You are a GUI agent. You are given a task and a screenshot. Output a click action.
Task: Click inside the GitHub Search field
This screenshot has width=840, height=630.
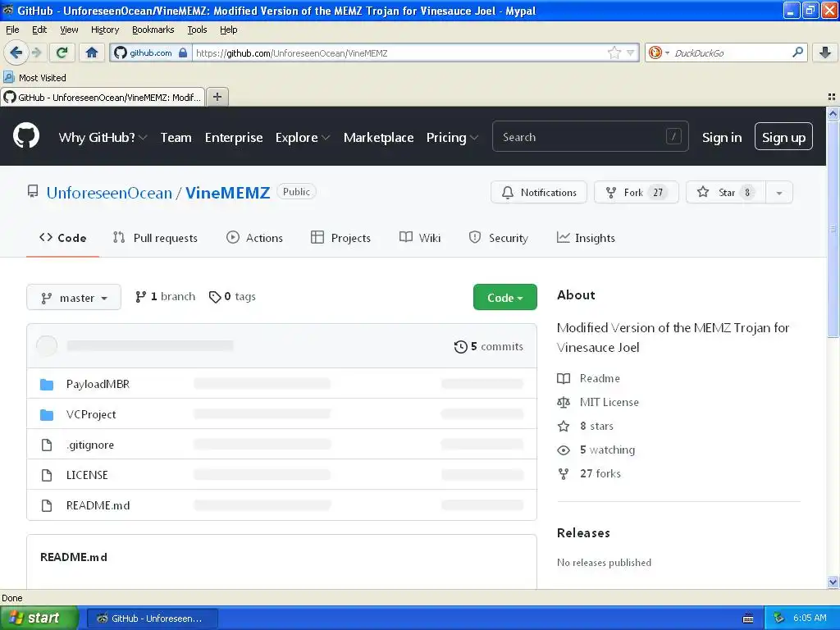point(591,137)
